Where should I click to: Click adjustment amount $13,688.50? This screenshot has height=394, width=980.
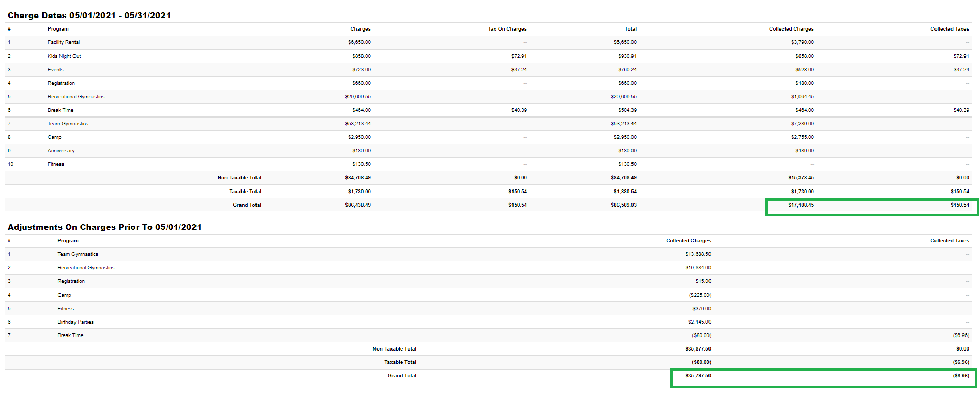[698, 254]
